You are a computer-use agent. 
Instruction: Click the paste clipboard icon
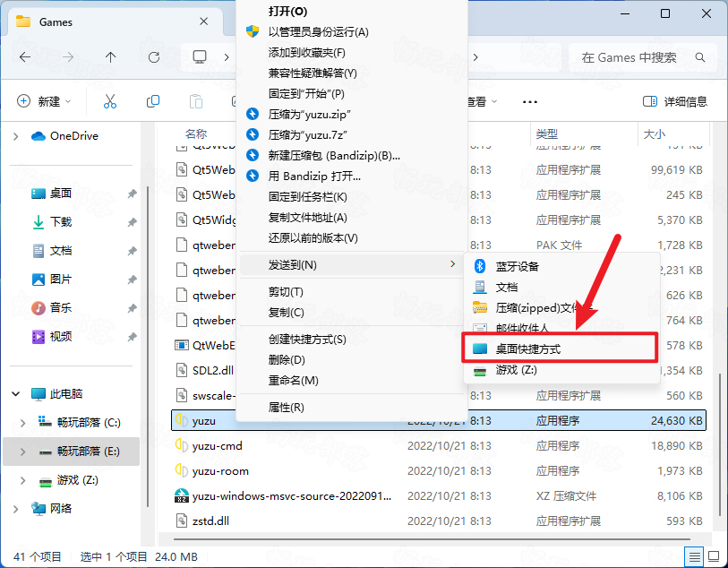click(x=196, y=101)
